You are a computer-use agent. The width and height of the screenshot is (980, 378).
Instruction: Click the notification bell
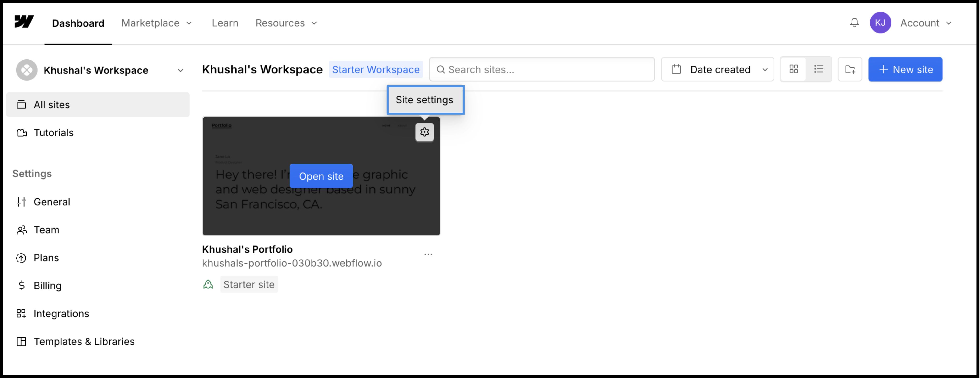[854, 23]
